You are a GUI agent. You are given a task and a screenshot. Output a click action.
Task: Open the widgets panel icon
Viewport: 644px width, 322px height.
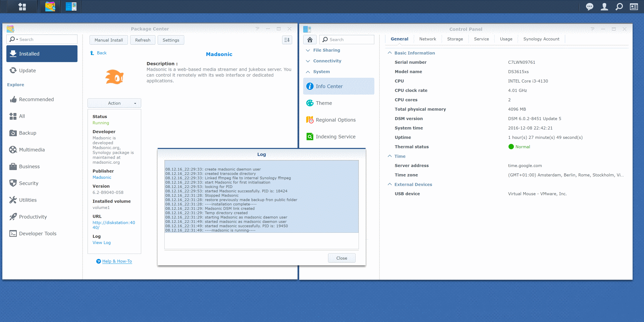pyautogui.click(x=634, y=7)
